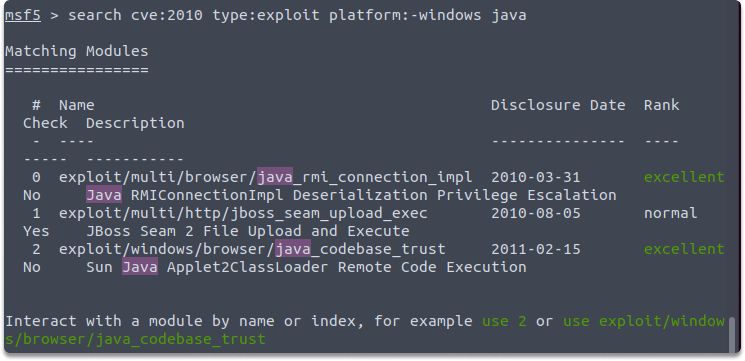The height and width of the screenshot is (361, 745).
Task: Click the green 'use 2' example
Action: click(x=504, y=321)
